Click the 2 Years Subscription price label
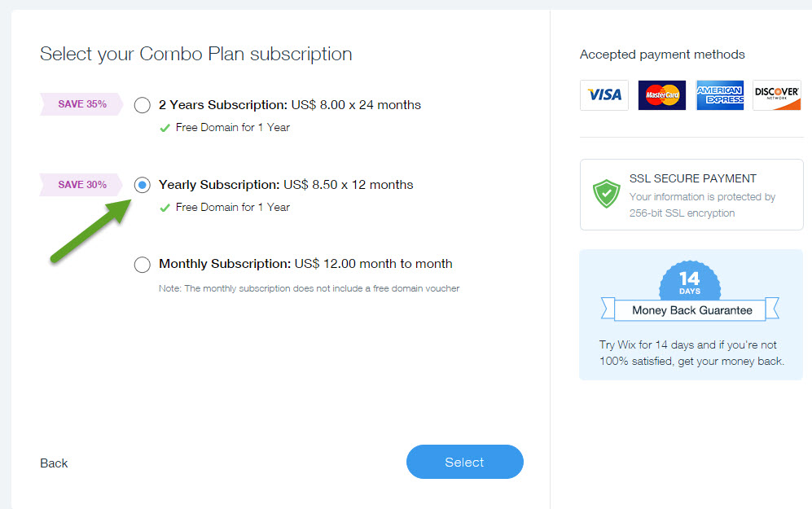This screenshot has width=812, height=509. 289,105
